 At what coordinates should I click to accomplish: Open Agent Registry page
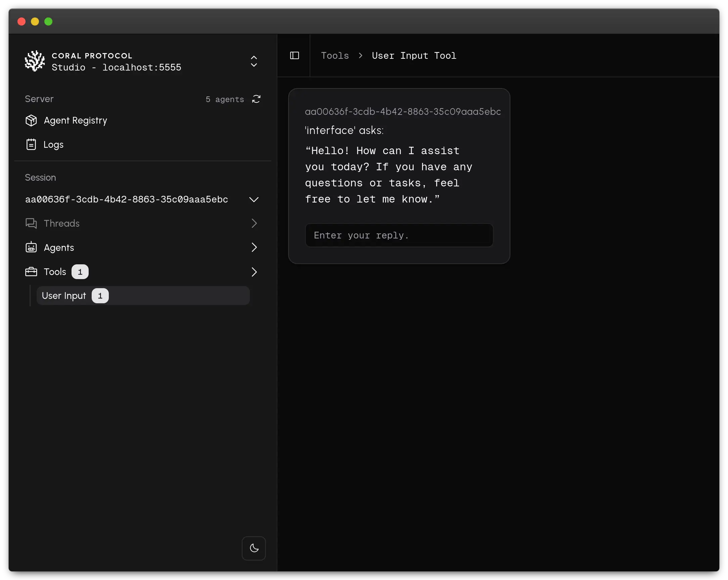pos(75,121)
